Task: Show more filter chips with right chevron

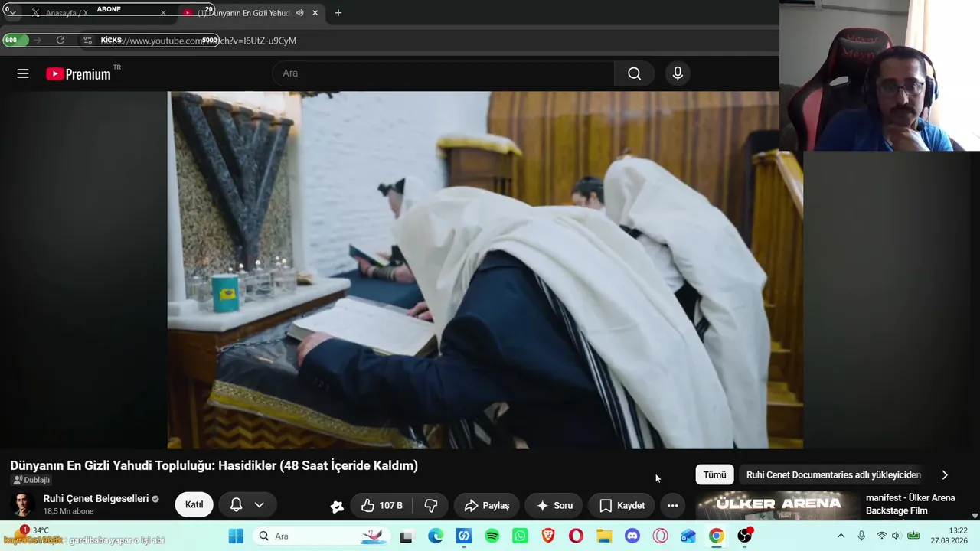Action: [x=945, y=474]
